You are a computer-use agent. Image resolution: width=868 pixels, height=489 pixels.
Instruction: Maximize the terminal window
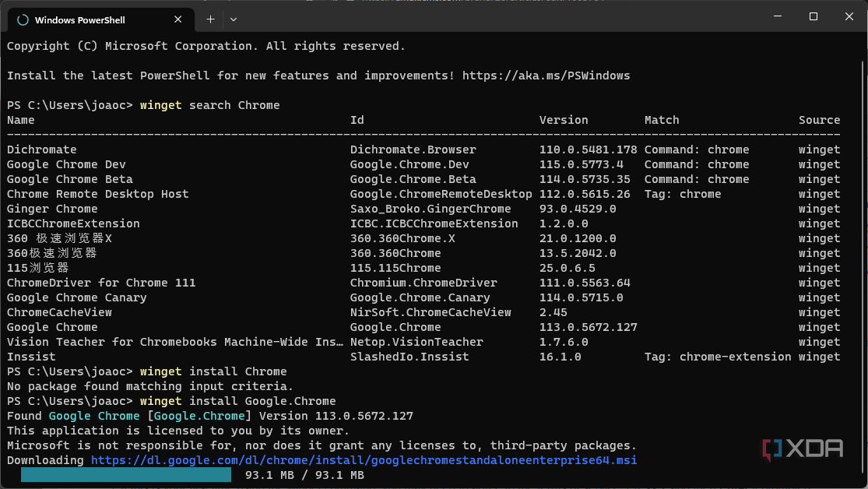coord(814,16)
